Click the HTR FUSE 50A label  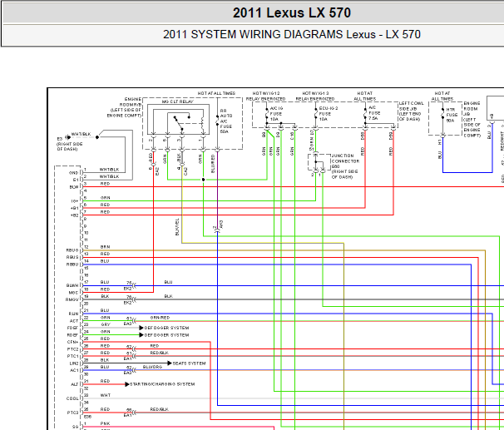(452, 115)
